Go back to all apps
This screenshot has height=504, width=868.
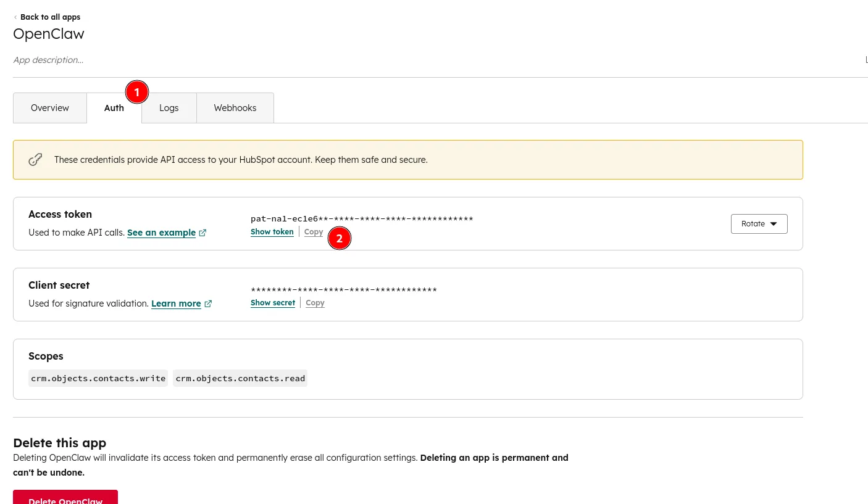pos(50,17)
